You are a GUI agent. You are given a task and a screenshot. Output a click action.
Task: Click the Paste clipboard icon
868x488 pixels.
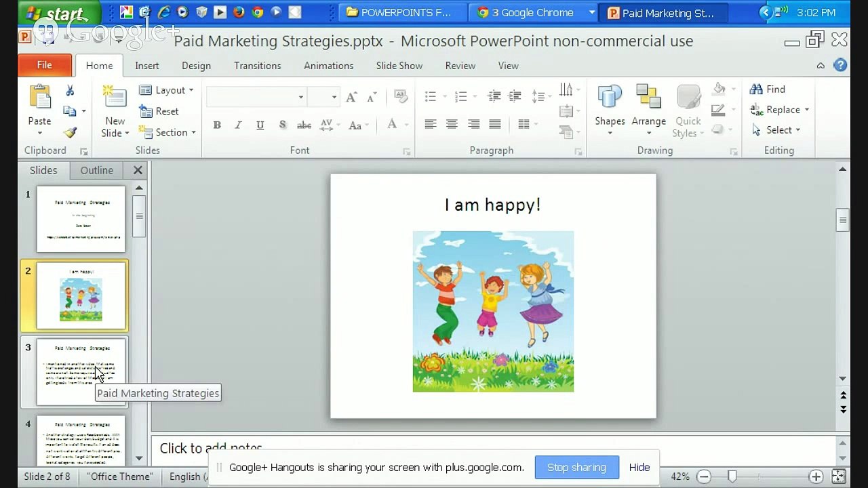(39, 98)
